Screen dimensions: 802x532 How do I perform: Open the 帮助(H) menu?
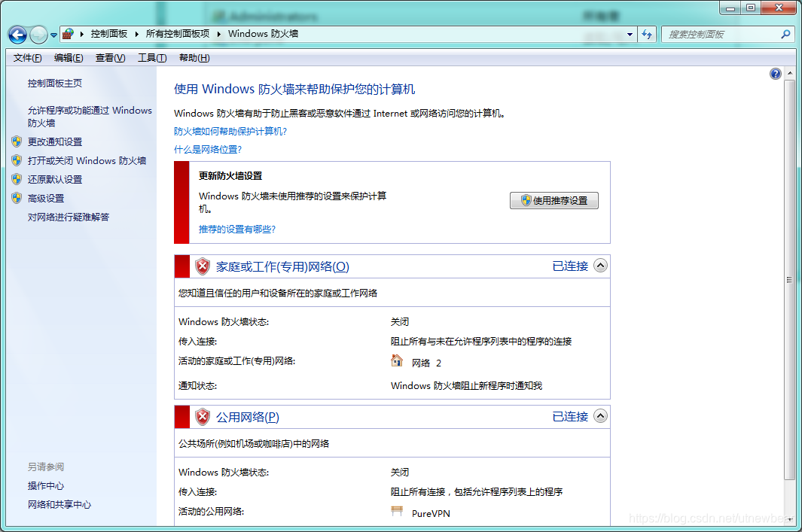(194, 58)
